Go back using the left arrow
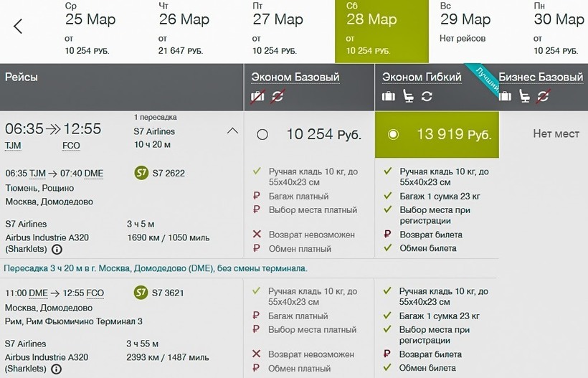This screenshot has width=588, height=378. pos(19,27)
